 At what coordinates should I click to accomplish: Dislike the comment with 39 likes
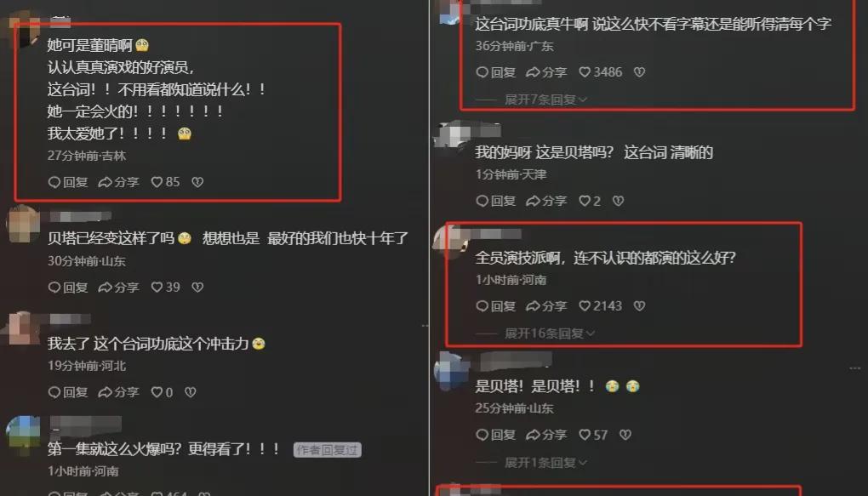197,288
